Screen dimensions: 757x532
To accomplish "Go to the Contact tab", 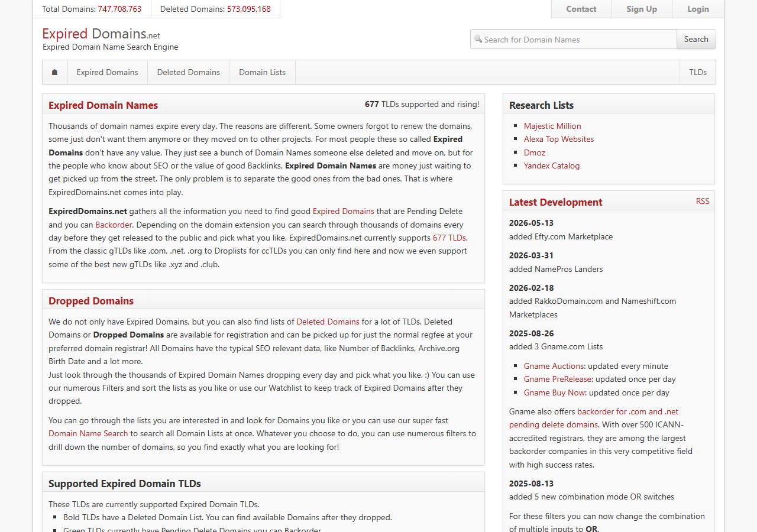I will [x=581, y=9].
